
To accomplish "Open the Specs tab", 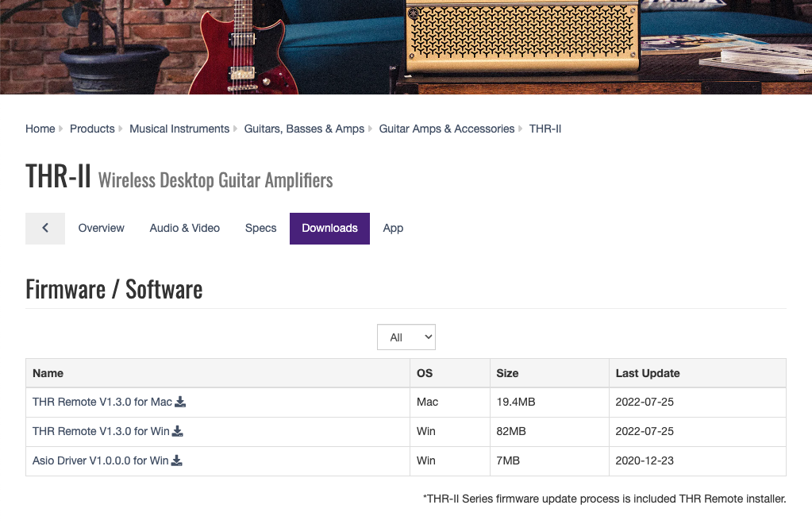I will [x=260, y=228].
